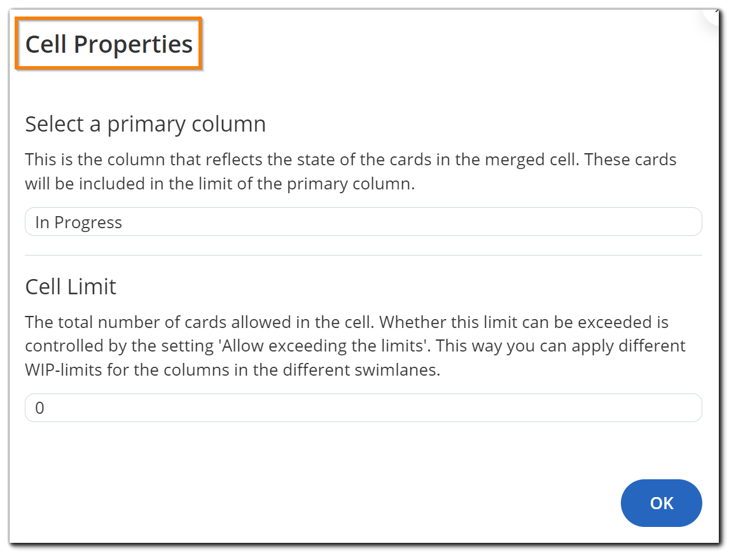Click the primary column description text
Viewport: 736px width, 560px height.
[350, 171]
